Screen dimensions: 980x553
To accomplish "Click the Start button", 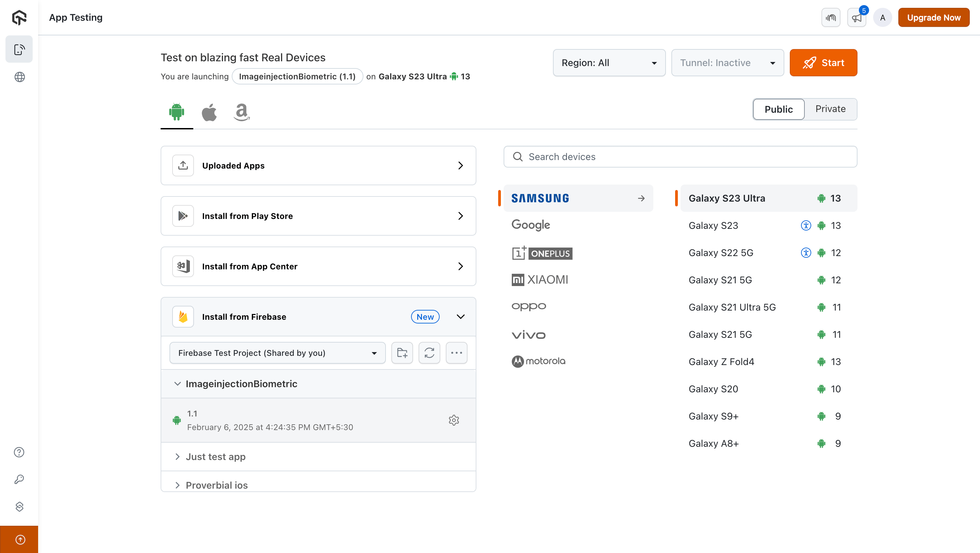I will click(823, 63).
